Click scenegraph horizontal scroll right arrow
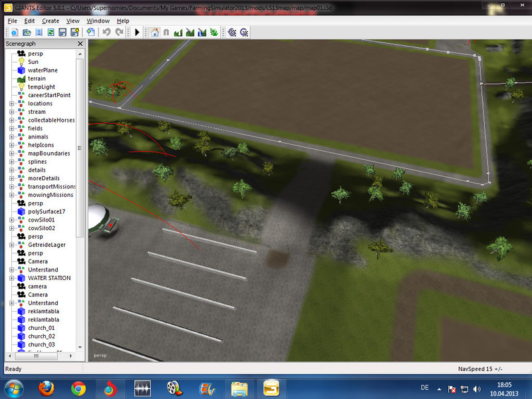 (x=70, y=356)
